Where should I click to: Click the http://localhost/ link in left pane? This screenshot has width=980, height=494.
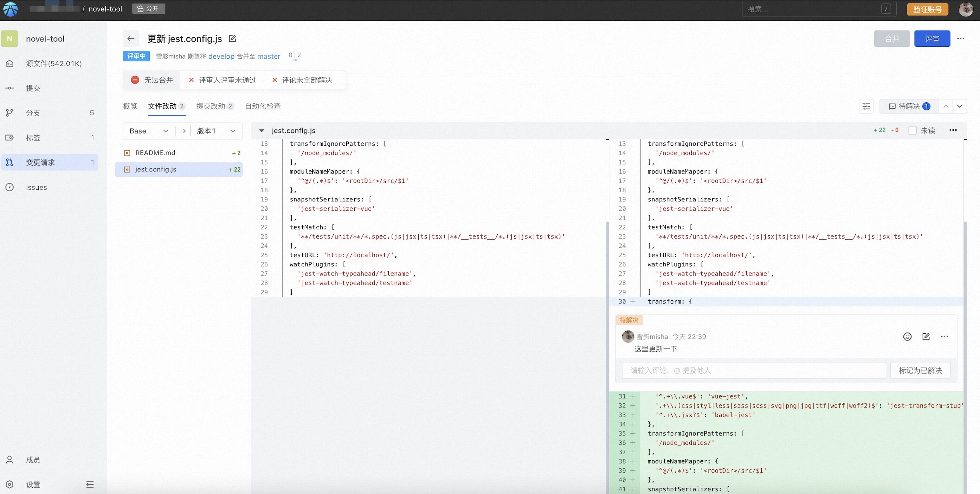point(359,255)
